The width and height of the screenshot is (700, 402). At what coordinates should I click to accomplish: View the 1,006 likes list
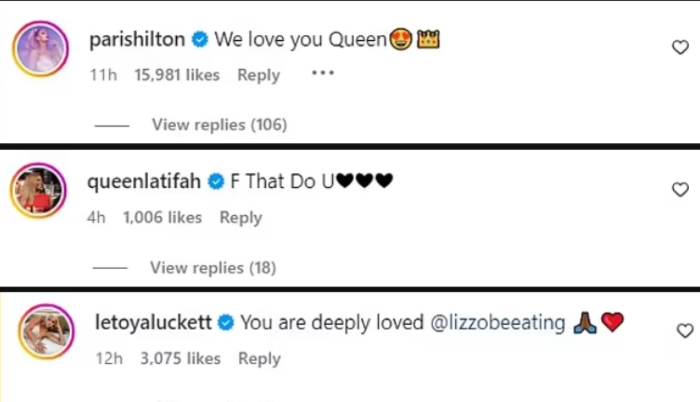click(162, 217)
